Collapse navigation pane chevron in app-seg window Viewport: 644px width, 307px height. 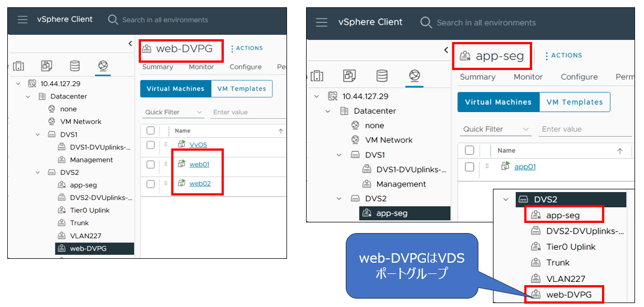446,50
